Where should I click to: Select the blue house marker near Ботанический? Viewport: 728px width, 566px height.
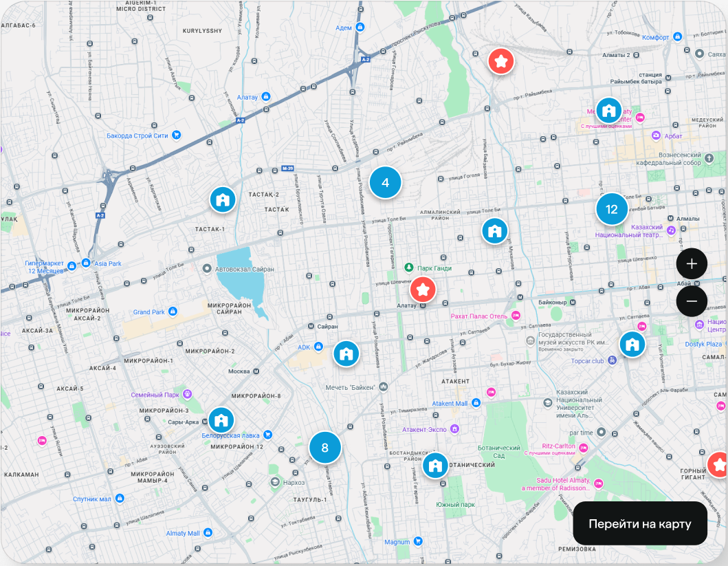(434, 466)
